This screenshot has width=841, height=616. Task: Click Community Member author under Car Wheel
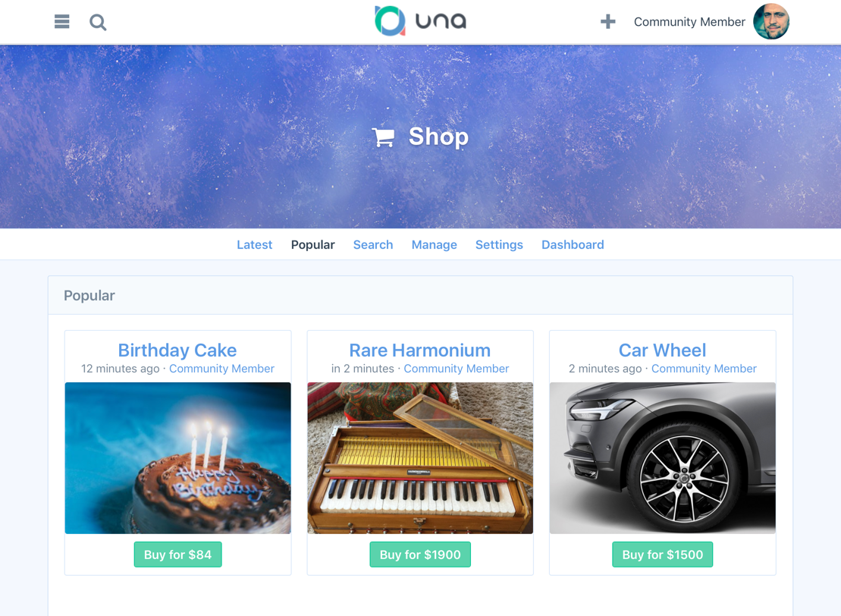point(704,369)
